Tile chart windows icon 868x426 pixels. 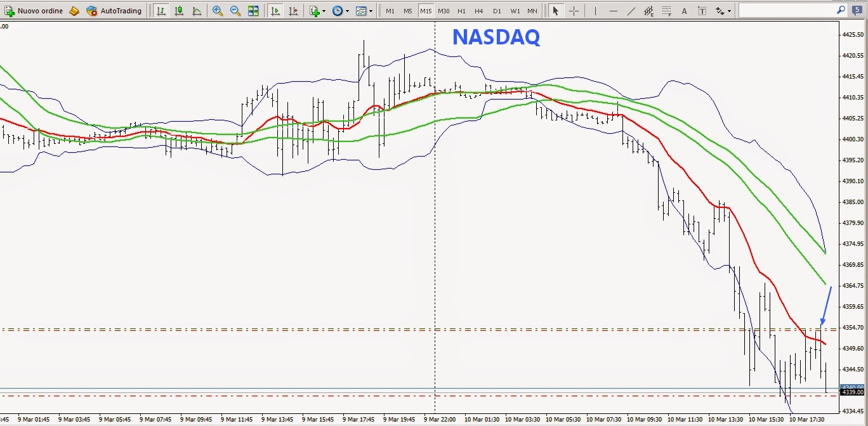click(253, 11)
